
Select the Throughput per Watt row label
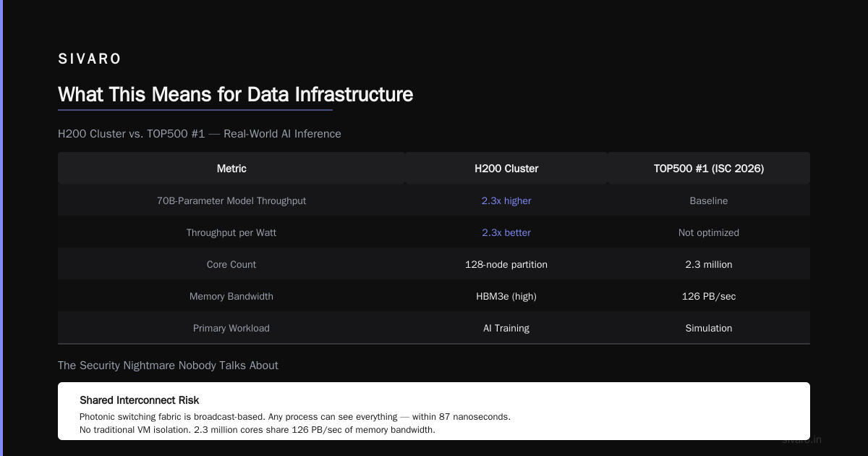[231, 232]
